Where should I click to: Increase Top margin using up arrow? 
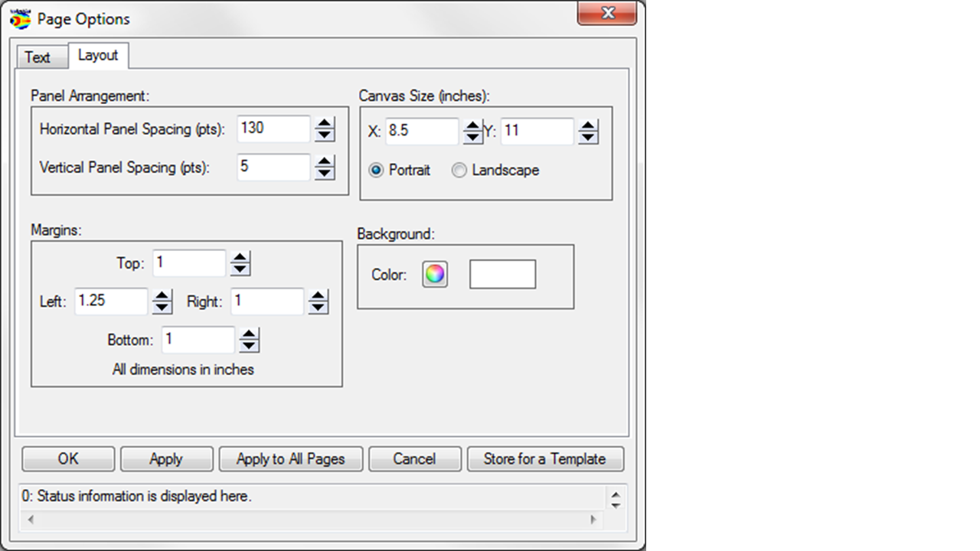240,258
